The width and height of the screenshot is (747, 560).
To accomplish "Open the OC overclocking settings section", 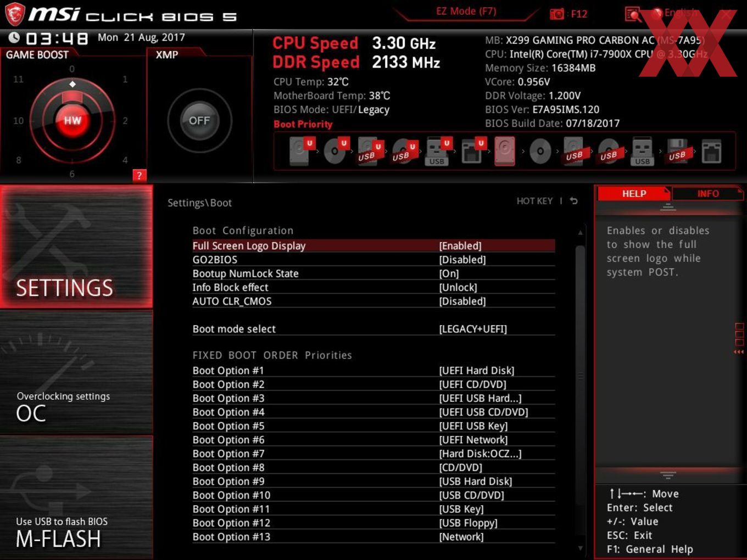I will tap(76, 373).
